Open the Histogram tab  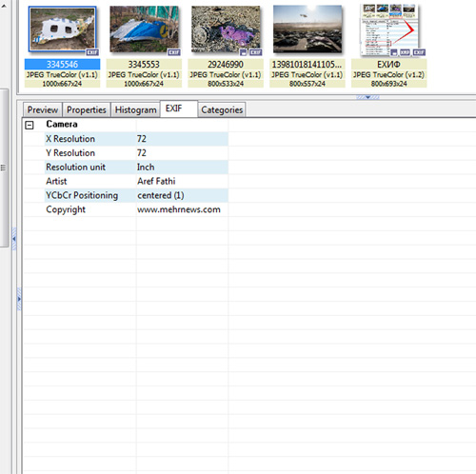point(135,109)
